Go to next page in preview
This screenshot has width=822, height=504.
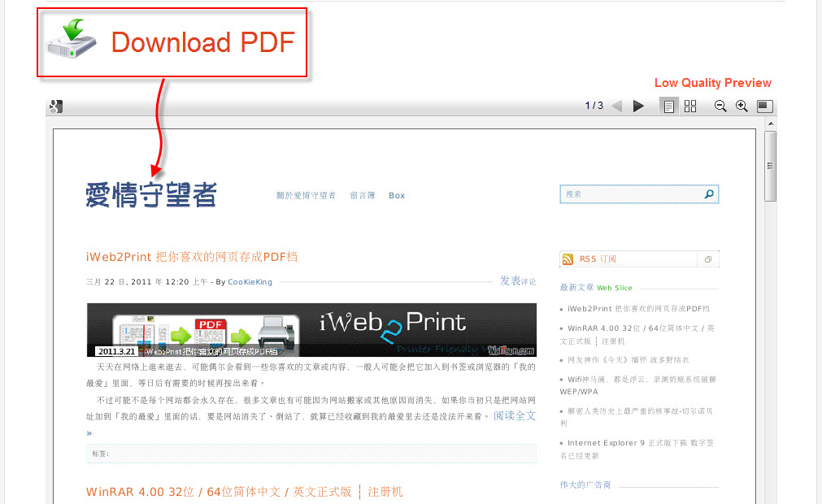pyautogui.click(x=638, y=106)
